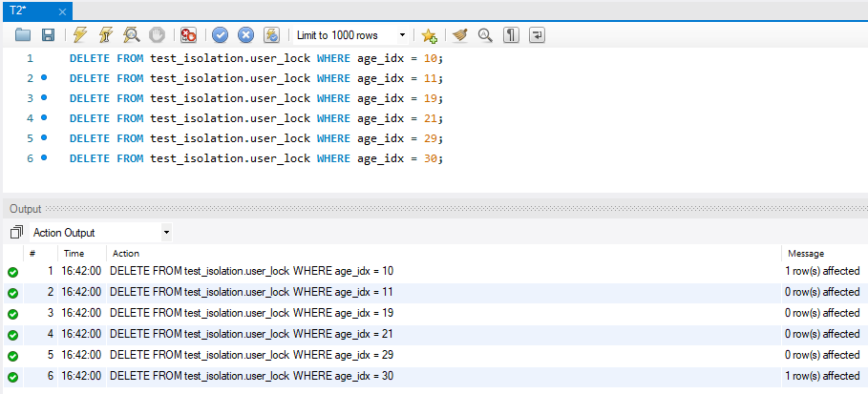Select output row 5 action age_idx = 29
This screenshot has width=868, height=394.
pyautogui.click(x=252, y=355)
